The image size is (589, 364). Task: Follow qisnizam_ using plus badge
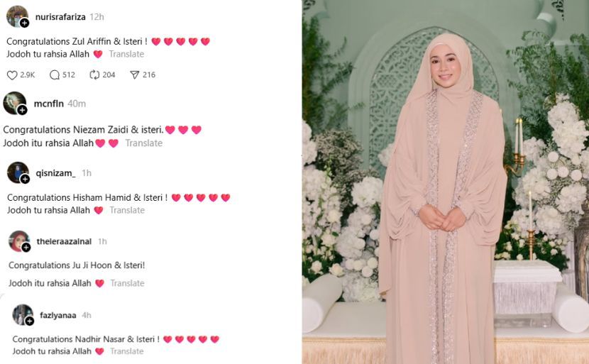[x=25, y=180]
